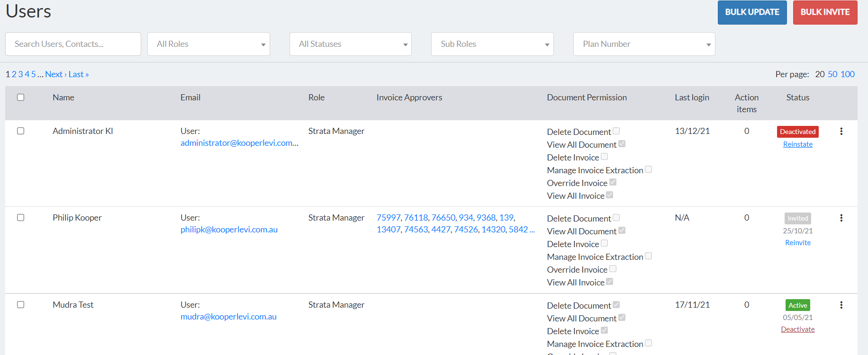Open the All Statuses filter dropdown

point(350,44)
